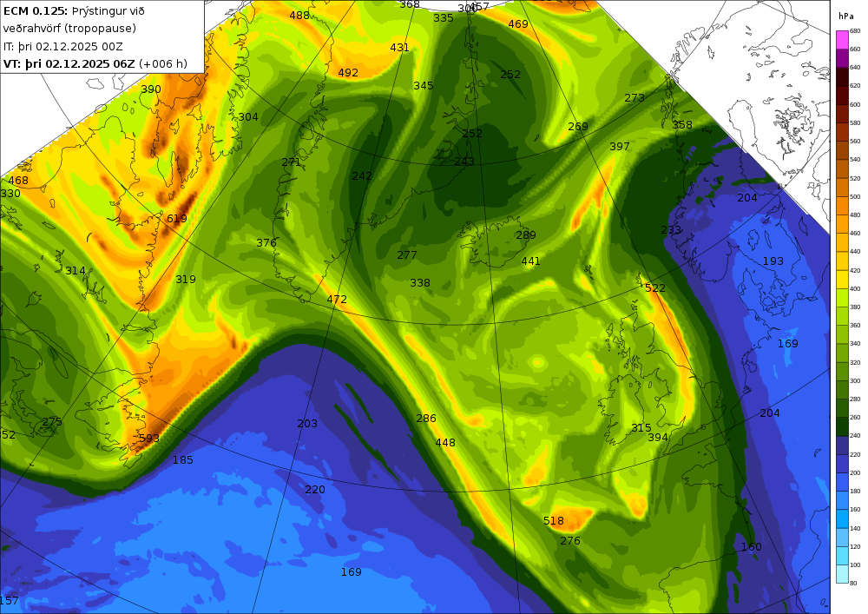Click the "304" pressure value on the map

coord(248,117)
